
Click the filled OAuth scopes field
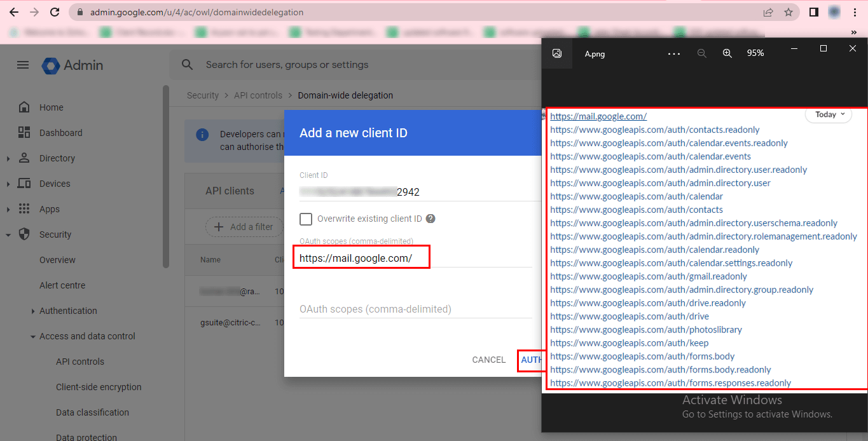tap(415, 258)
